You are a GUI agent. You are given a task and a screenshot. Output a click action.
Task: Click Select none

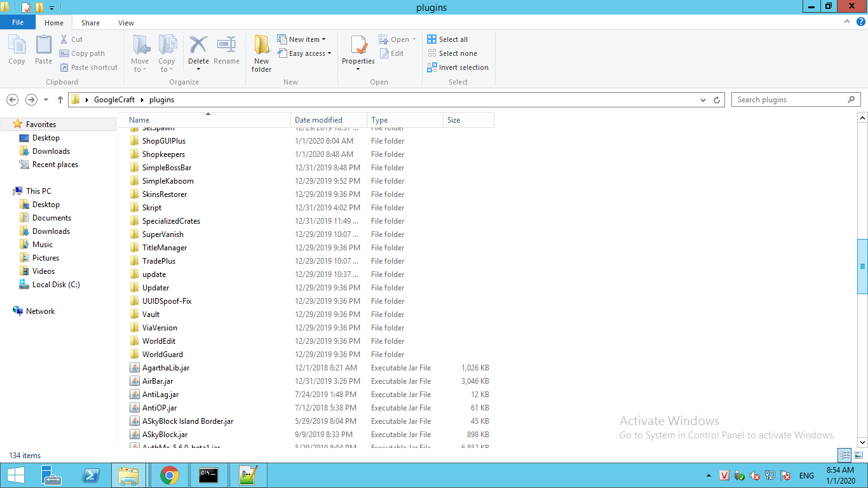pos(452,53)
